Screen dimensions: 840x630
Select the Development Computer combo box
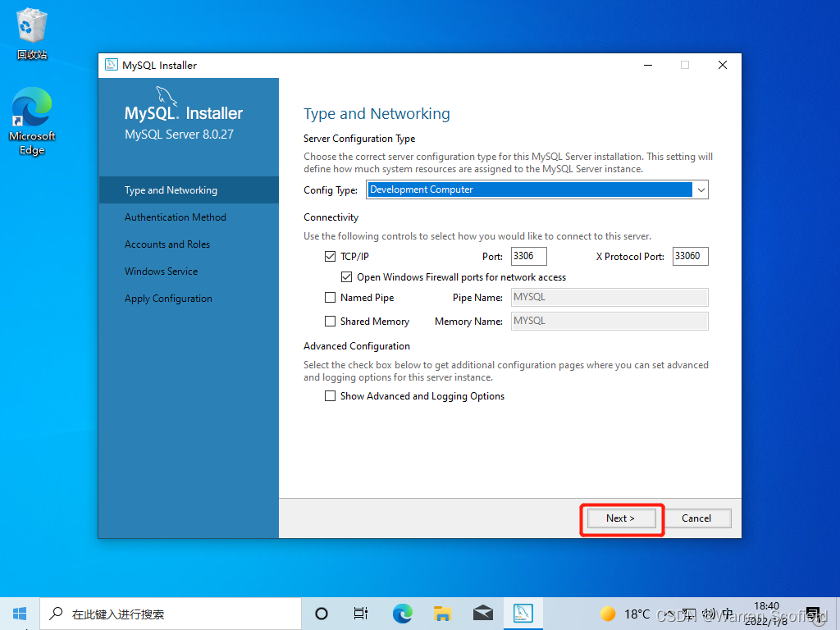click(537, 189)
